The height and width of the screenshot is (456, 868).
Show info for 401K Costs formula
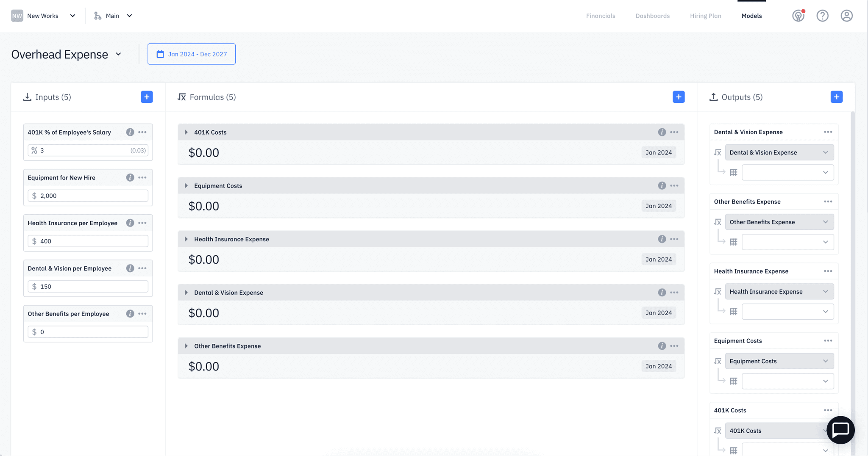click(x=662, y=132)
